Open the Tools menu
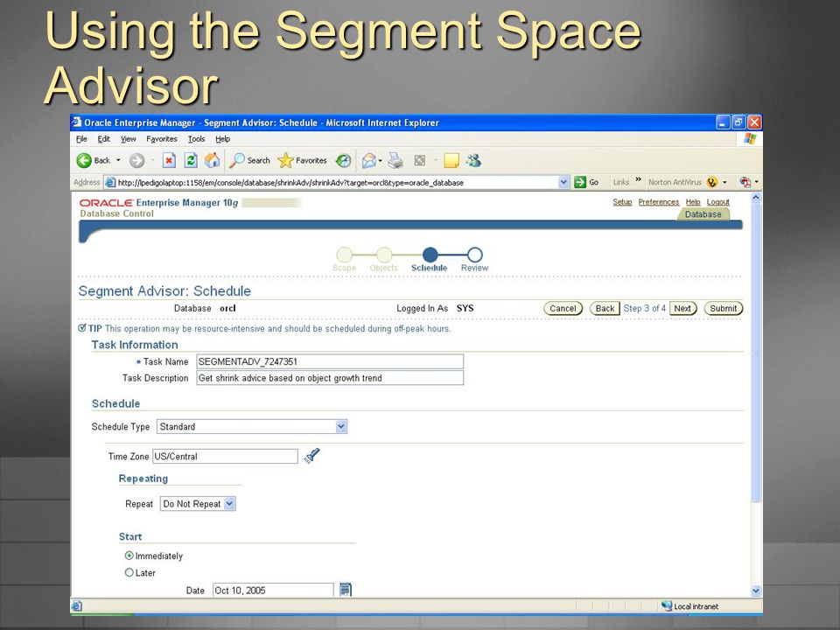This screenshot has height=630, width=840. (196, 139)
